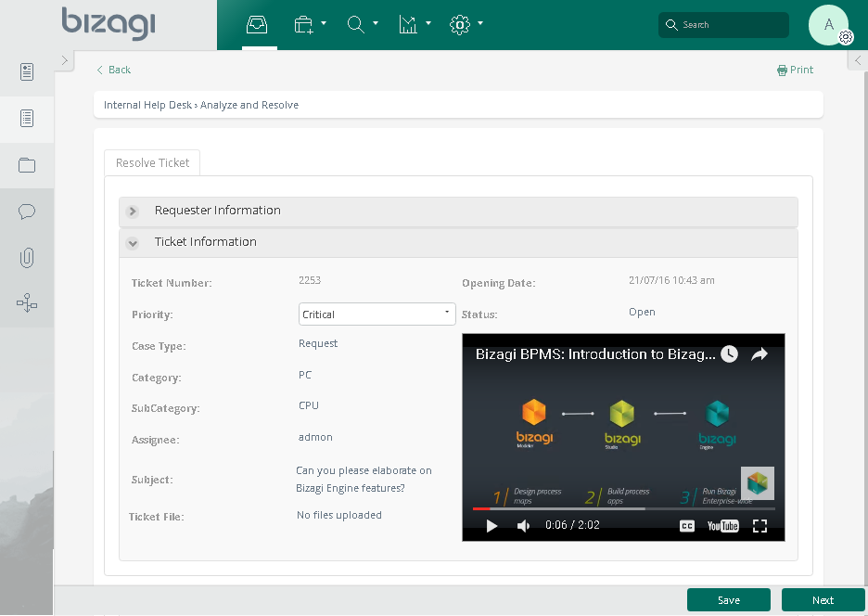The width and height of the screenshot is (868, 616).
Task: Open the comments sidebar icon
Action: point(27,212)
